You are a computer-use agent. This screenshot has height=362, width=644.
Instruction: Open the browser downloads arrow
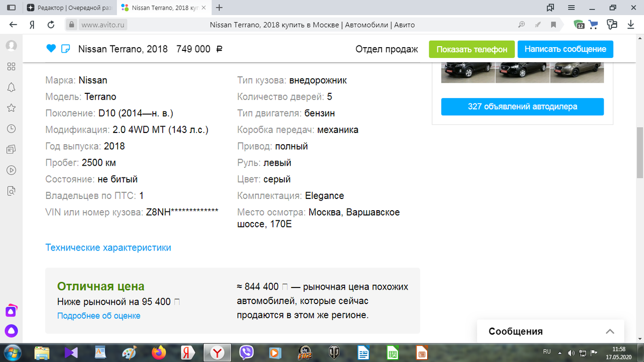pyautogui.click(x=631, y=25)
